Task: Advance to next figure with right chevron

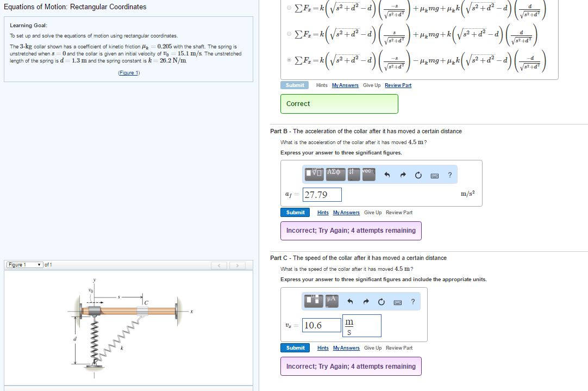Action: (236, 264)
